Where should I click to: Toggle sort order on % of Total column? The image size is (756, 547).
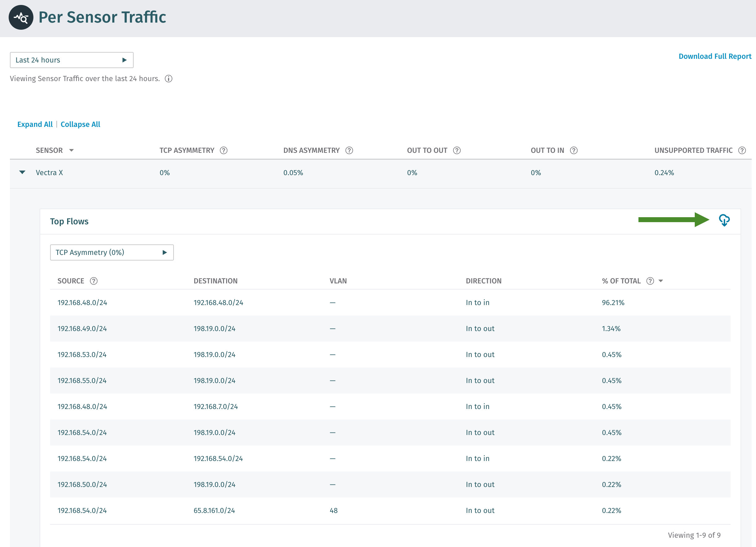pyautogui.click(x=661, y=281)
